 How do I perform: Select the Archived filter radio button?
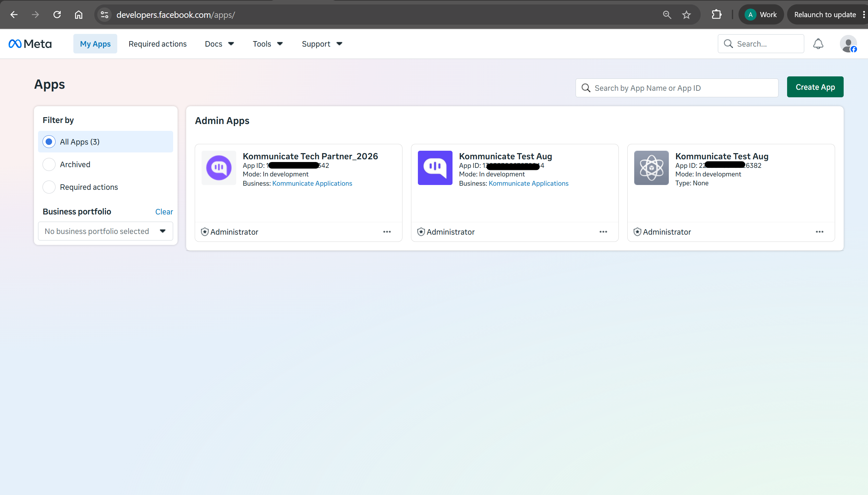[x=49, y=164]
